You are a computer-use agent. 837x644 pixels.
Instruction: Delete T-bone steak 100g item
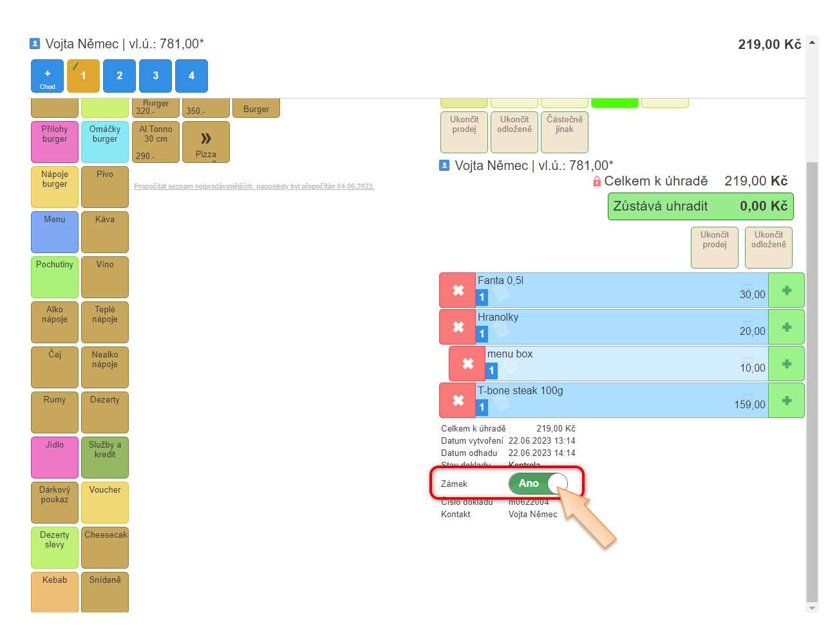pyautogui.click(x=458, y=401)
